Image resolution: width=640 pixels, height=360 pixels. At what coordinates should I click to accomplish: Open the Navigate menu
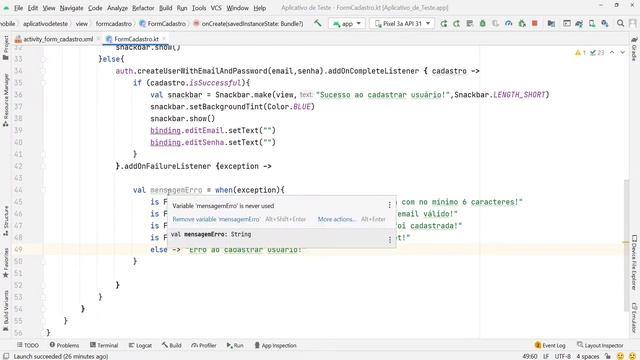(x=71, y=8)
